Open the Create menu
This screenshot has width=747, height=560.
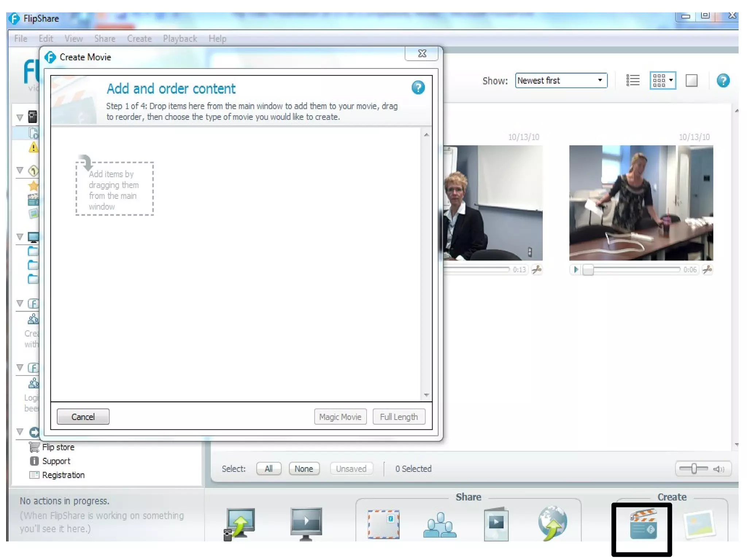coord(139,39)
